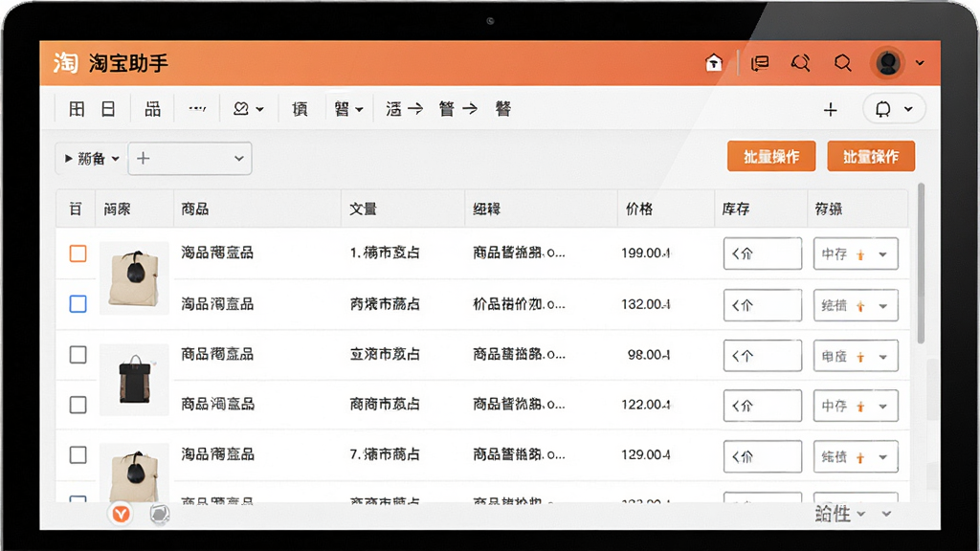
Task: Expand the 给性 dropdown in the bottom bar
Action: (x=840, y=514)
